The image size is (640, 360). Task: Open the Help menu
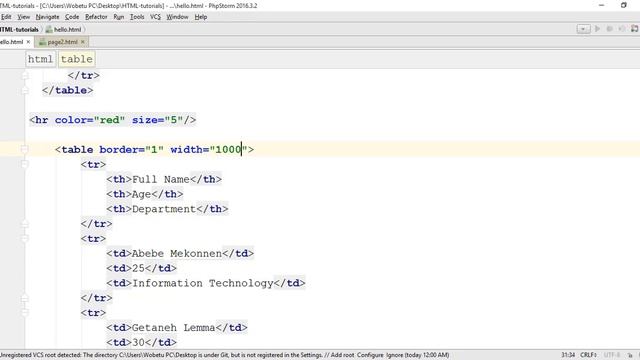200,17
